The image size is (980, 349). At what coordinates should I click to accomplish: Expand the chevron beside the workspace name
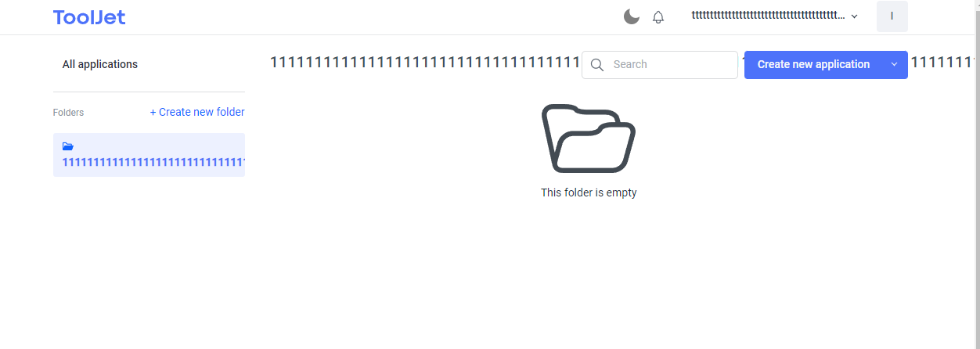854,16
